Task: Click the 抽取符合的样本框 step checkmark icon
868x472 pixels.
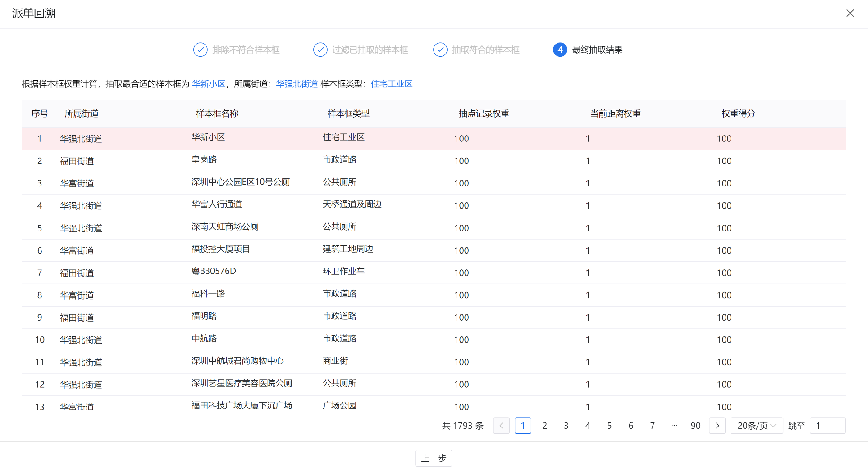Action: 440,50
